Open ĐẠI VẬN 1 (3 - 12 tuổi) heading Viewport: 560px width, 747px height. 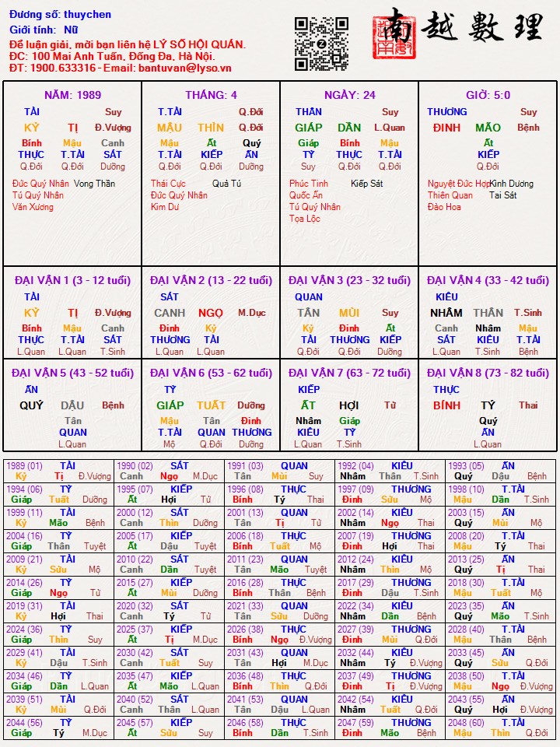coord(72,280)
